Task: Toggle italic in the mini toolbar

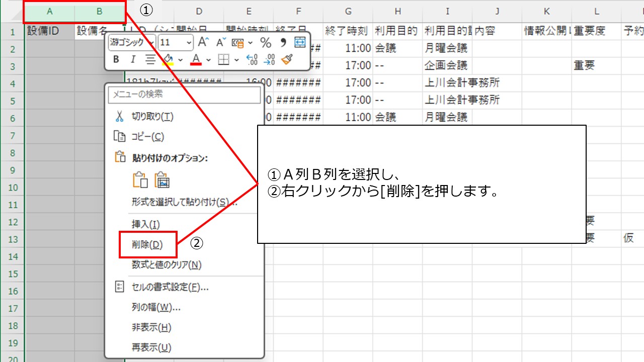Action: [x=133, y=60]
